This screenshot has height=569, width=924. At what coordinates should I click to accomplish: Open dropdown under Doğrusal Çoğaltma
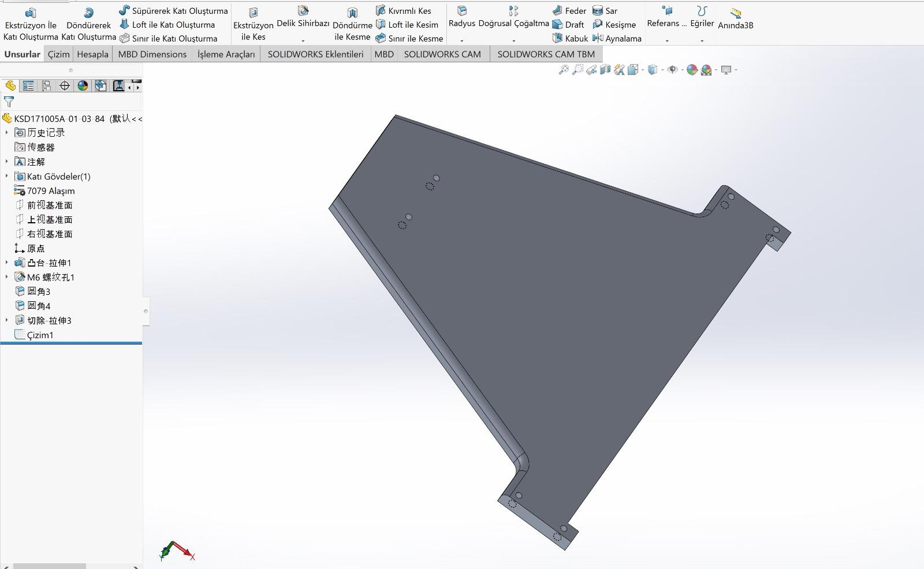point(513,40)
